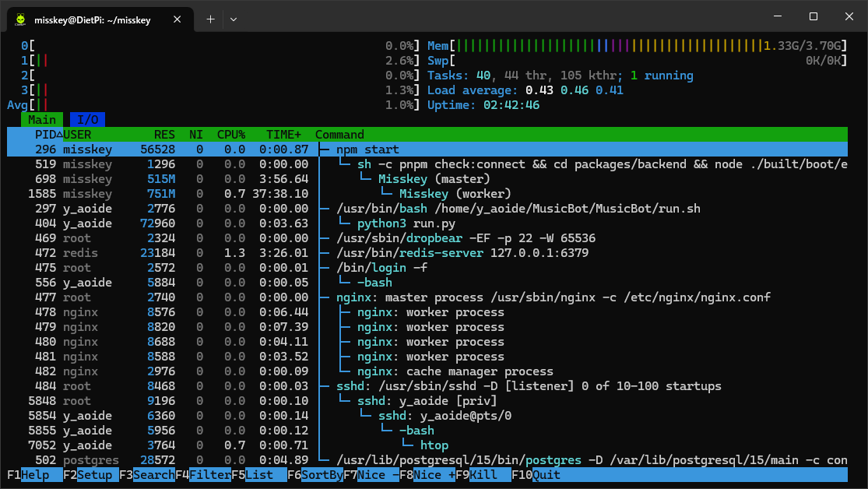
Task: Click the Tasks count line
Action: pos(561,76)
